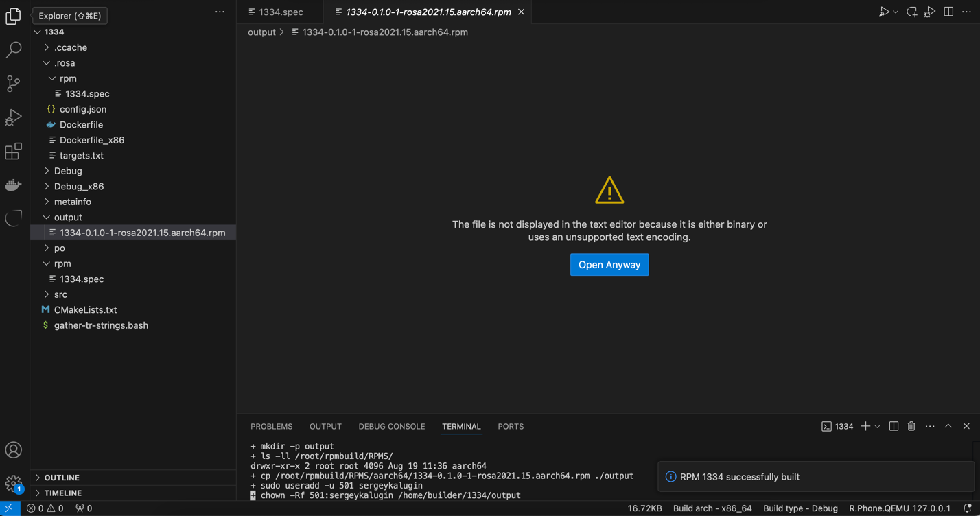Maximize the terminal panel size
Screen dimensions: 980x516
[x=948, y=426]
